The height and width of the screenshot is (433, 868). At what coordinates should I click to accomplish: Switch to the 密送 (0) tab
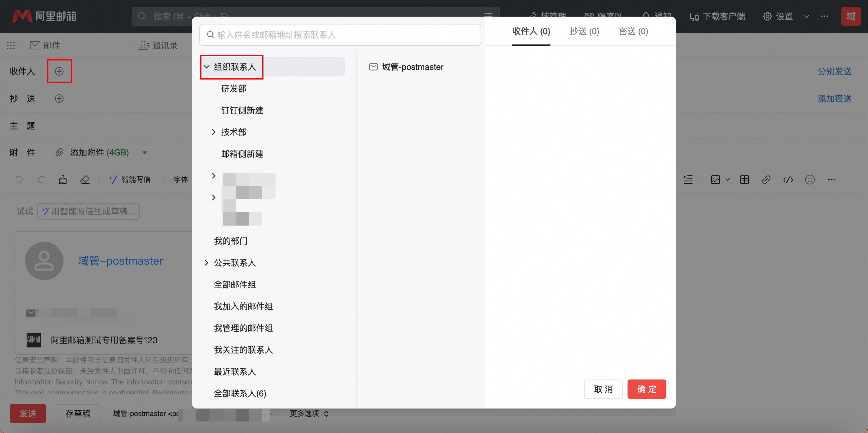[633, 31]
